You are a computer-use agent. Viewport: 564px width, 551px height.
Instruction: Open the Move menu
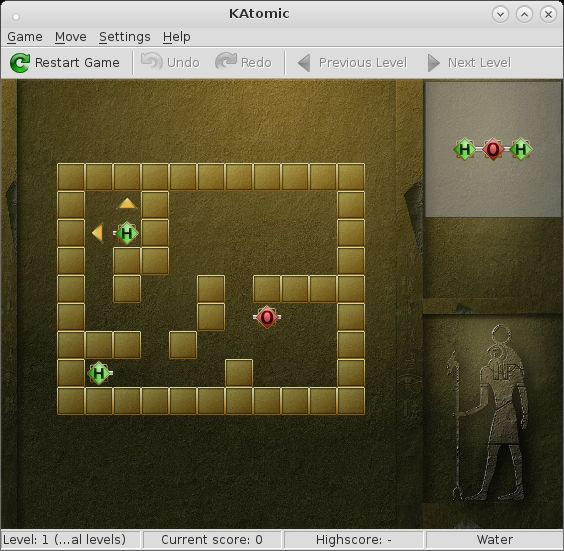pyautogui.click(x=70, y=37)
